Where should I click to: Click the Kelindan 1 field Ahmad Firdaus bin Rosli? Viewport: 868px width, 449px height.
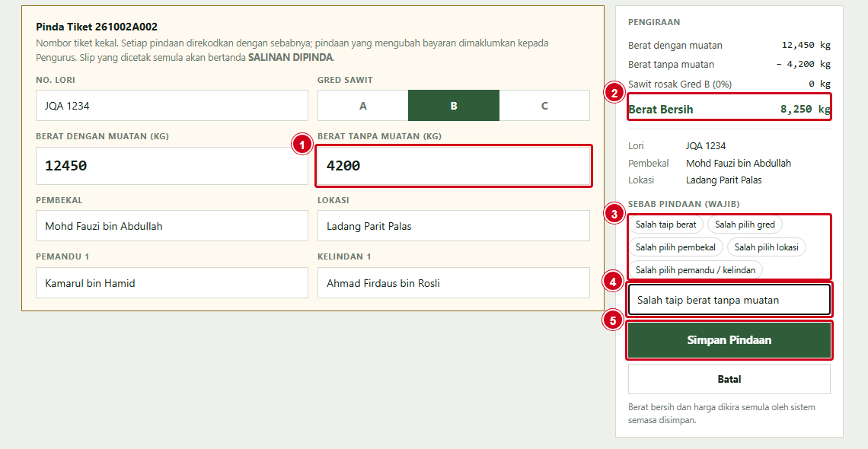pyautogui.click(x=454, y=283)
